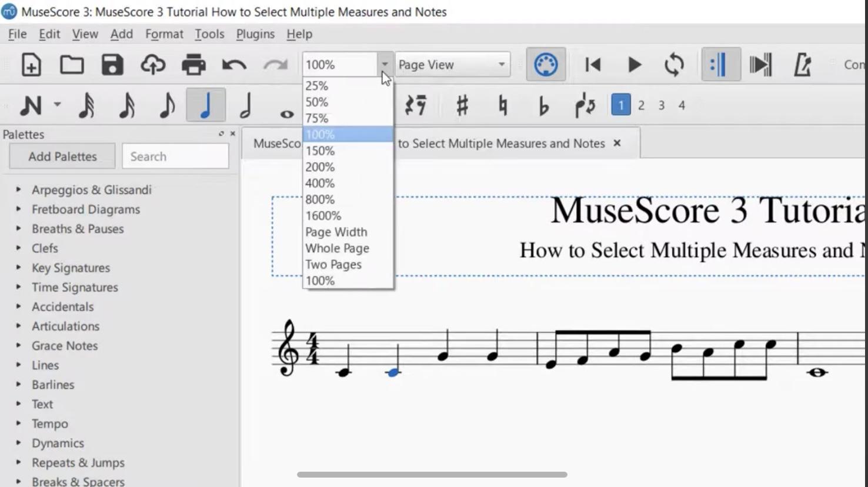Screen dimensions: 868x487
Task: Toggle the metronome icon
Action: tap(802, 65)
